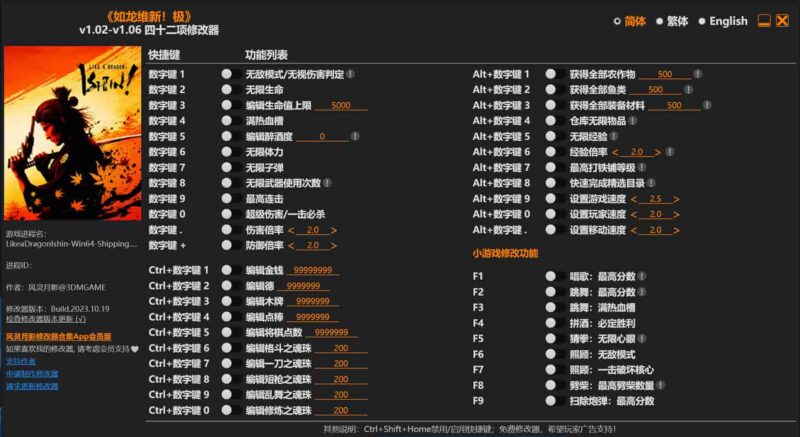The width and height of the screenshot is (800, 437).
Task: Toggle 无敌模式/无视伤害判定 switch
Action: [x=231, y=74]
